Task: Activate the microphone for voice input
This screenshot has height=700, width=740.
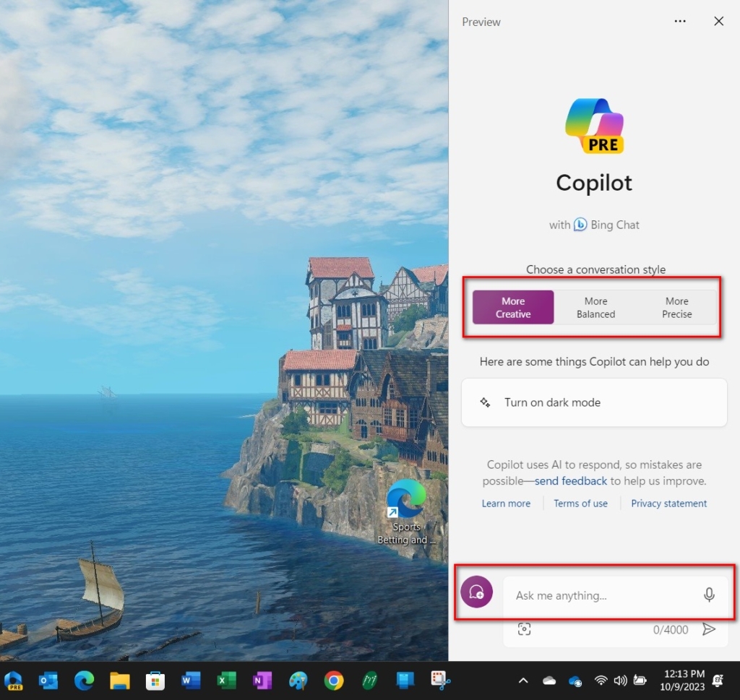Action: (709, 595)
